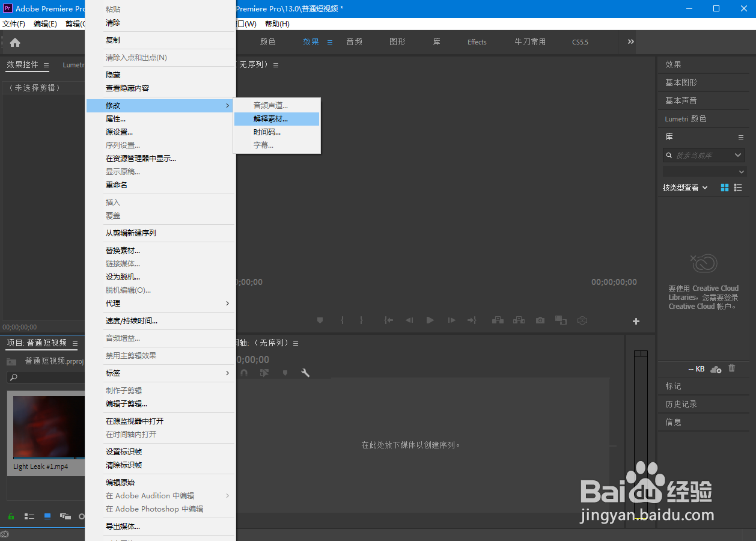This screenshot has height=541, width=756.
Task: Open 文件(F) menu
Action: [x=14, y=24]
